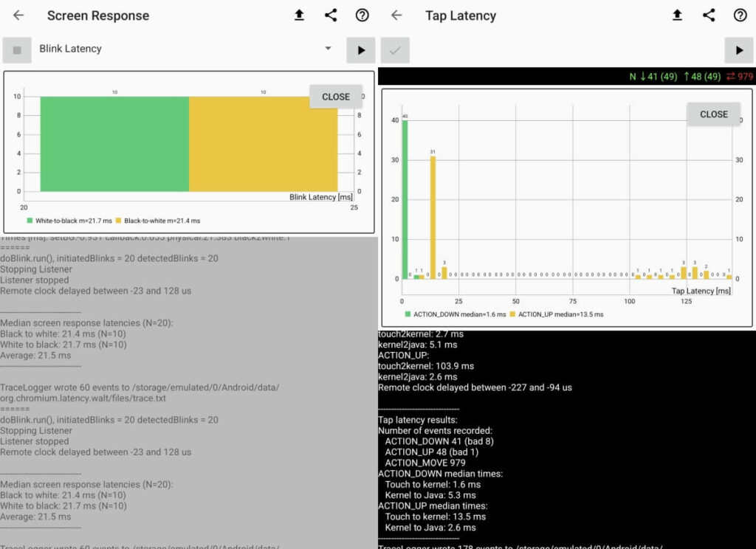The width and height of the screenshot is (756, 549).
Task: Go back from the Screen Response screen
Action: tap(18, 15)
